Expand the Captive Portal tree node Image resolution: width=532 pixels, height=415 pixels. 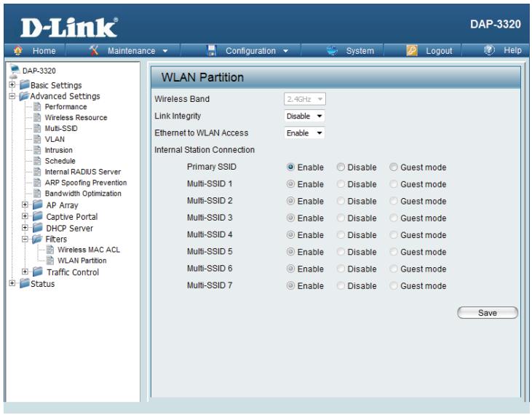click(25, 216)
